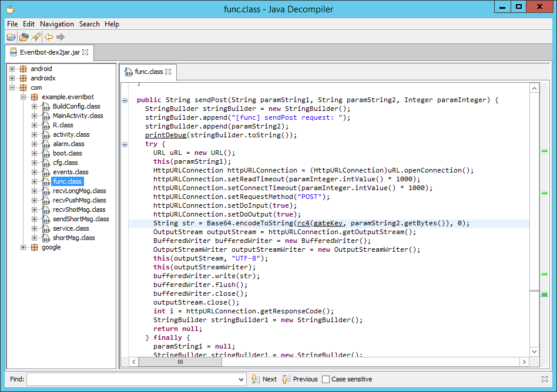The width and height of the screenshot is (557, 392).
Task: Select the Eventbot-dex2jar.jar tab
Action: [50, 52]
